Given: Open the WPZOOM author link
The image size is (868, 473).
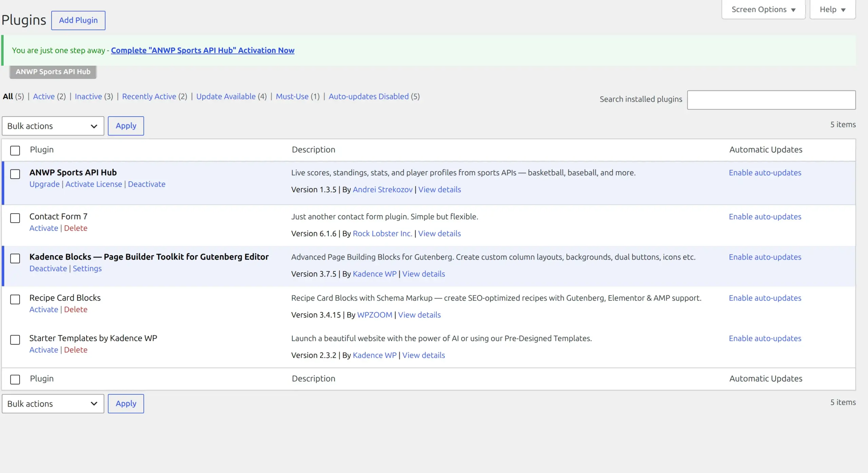Looking at the screenshot, I should pos(375,315).
